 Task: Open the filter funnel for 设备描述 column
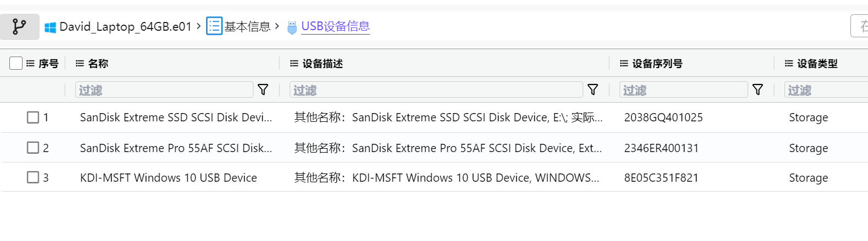point(593,89)
